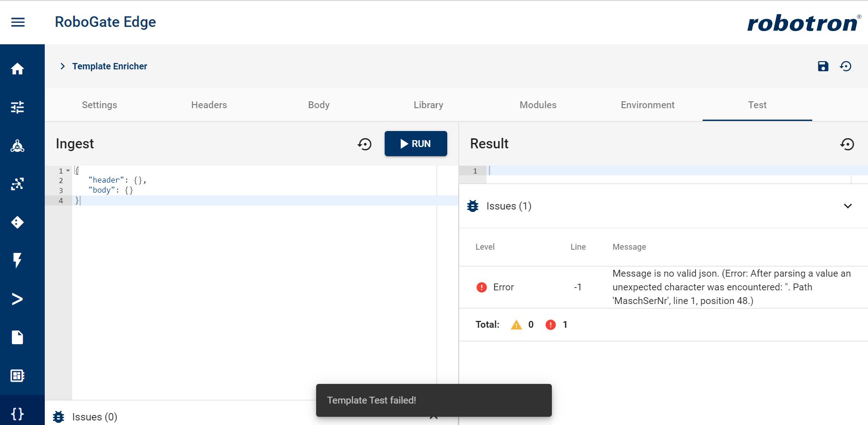
Task: Go to the Home sidebar icon
Action: [17, 69]
